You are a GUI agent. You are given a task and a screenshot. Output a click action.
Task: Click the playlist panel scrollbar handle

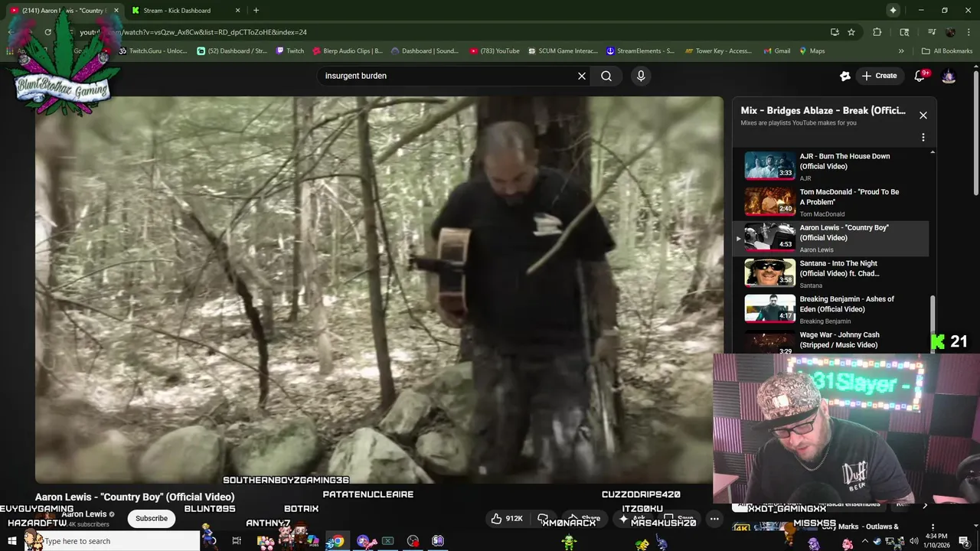(x=932, y=324)
